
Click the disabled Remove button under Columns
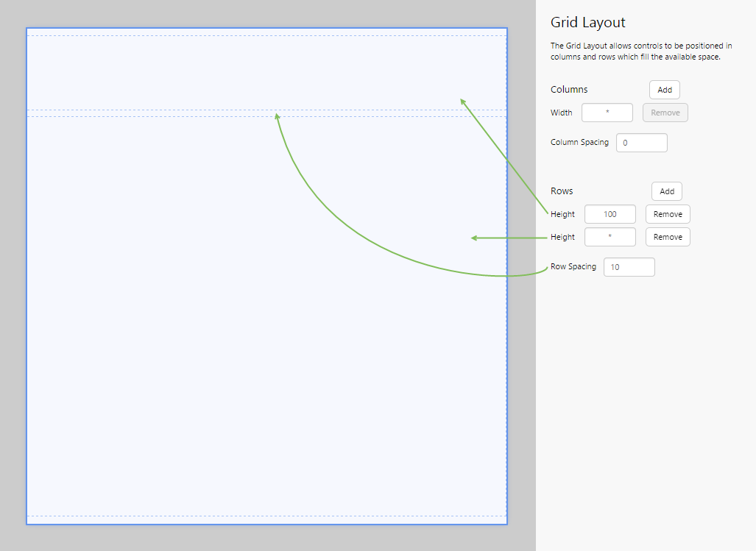tap(665, 112)
